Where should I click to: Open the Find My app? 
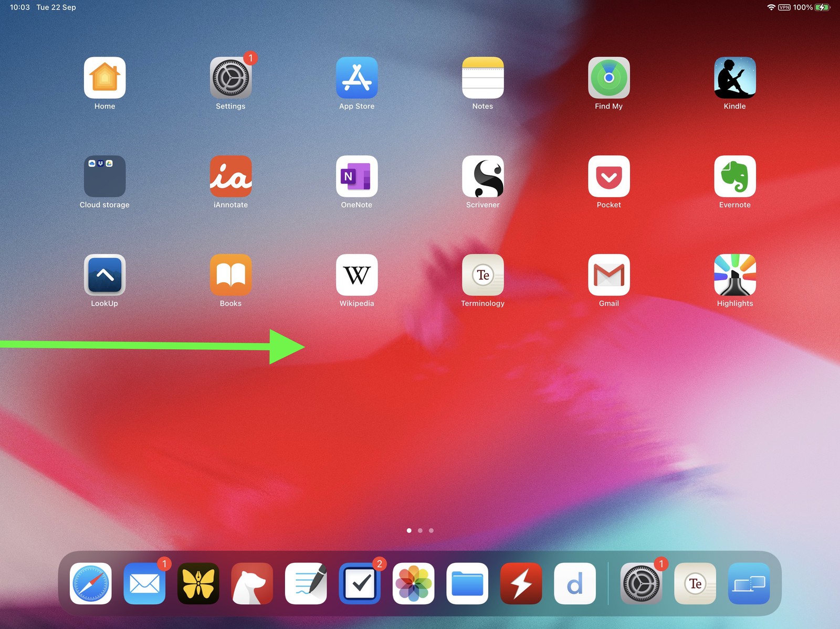pos(608,78)
